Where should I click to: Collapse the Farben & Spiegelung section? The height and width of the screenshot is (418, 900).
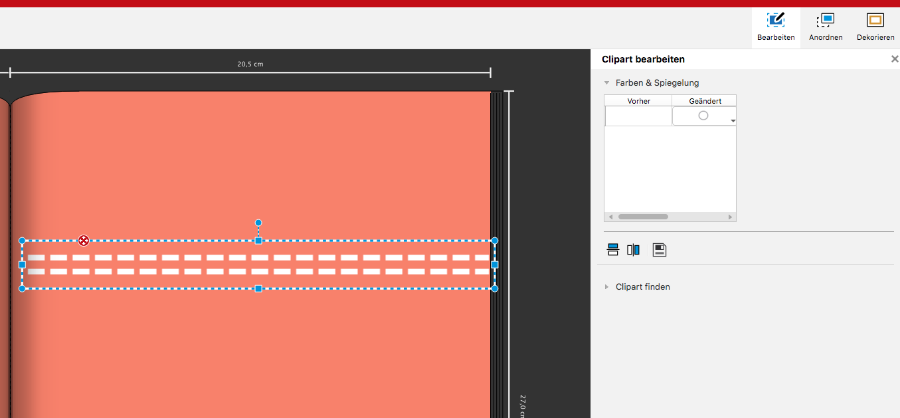(607, 83)
